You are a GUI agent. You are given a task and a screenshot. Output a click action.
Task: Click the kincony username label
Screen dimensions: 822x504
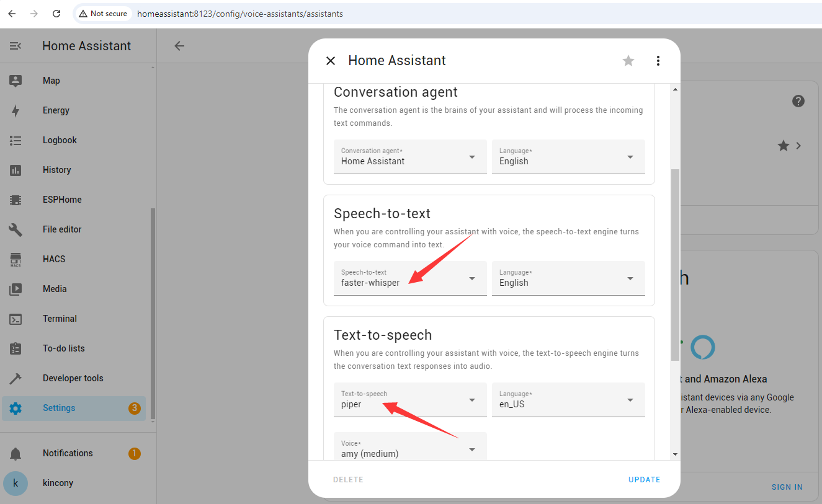[58, 483]
